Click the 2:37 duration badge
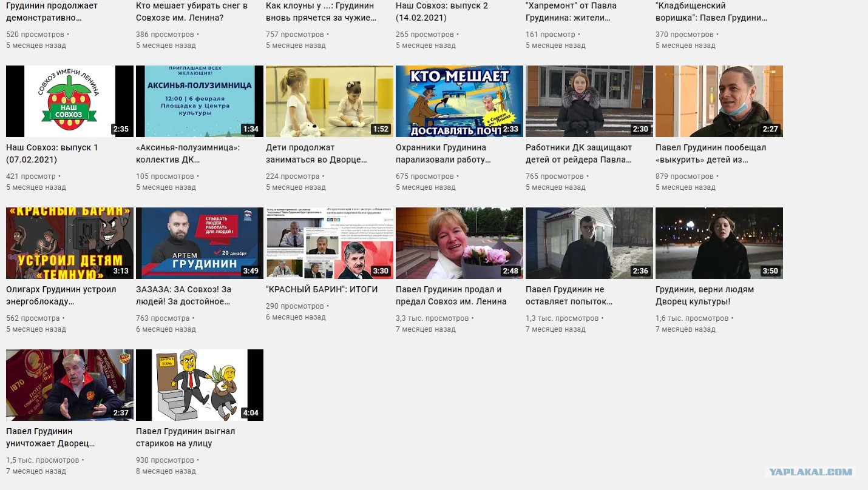 click(x=121, y=413)
